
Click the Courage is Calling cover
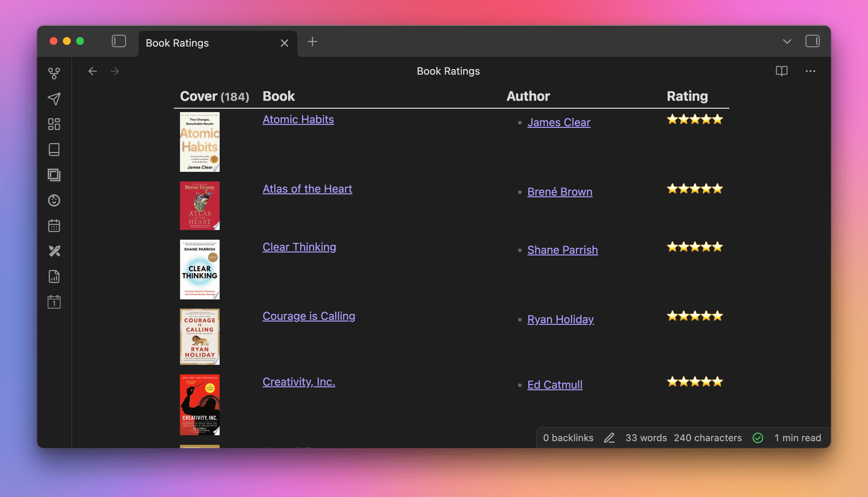[200, 337]
